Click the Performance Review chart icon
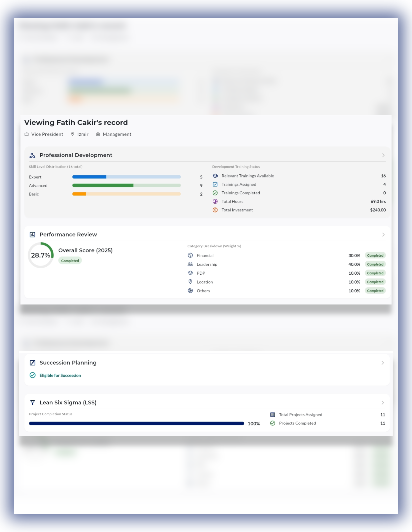The image size is (412, 532). point(32,235)
